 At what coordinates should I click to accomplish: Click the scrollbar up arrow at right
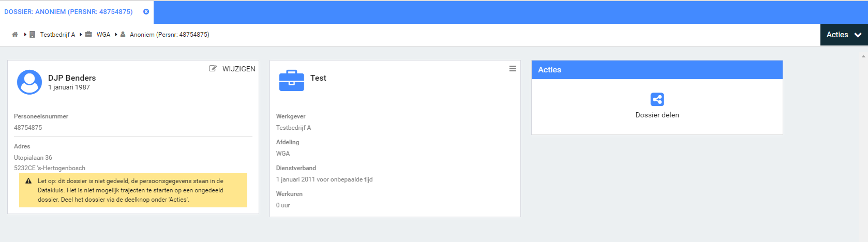[863, 56]
